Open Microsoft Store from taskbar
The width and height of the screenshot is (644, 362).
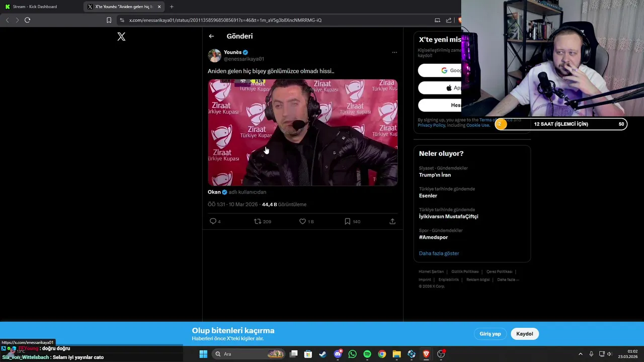pyautogui.click(x=308, y=354)
